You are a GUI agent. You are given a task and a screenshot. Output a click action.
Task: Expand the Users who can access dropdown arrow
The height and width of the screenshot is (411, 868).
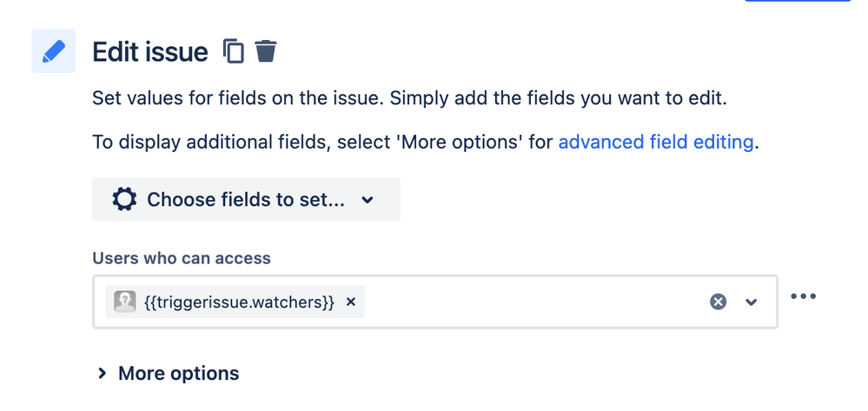click(x=751, y=302)
